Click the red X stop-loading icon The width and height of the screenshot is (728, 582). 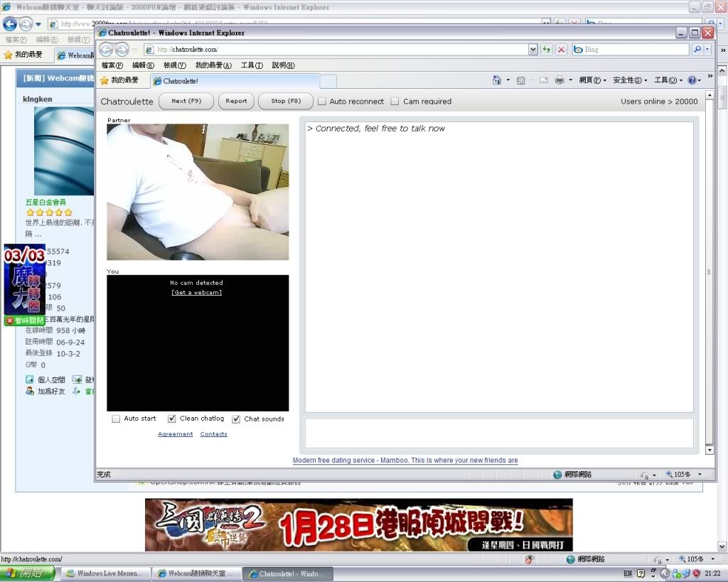click(x=561, y=50)
